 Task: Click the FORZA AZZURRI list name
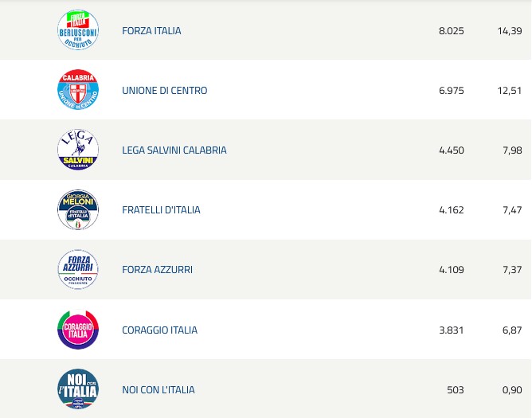pos(157,270)
